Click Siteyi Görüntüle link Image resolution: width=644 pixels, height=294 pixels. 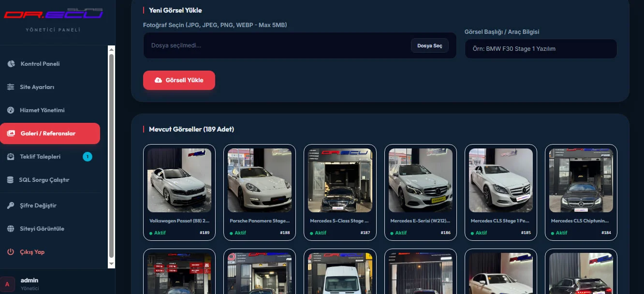click(50, 229)
